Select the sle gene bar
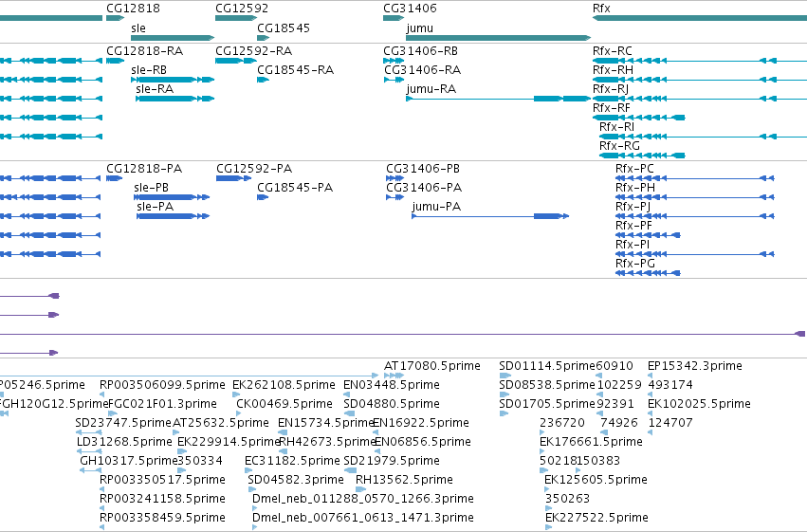Viewport: 807px width, 532px height. click(173, 38)
